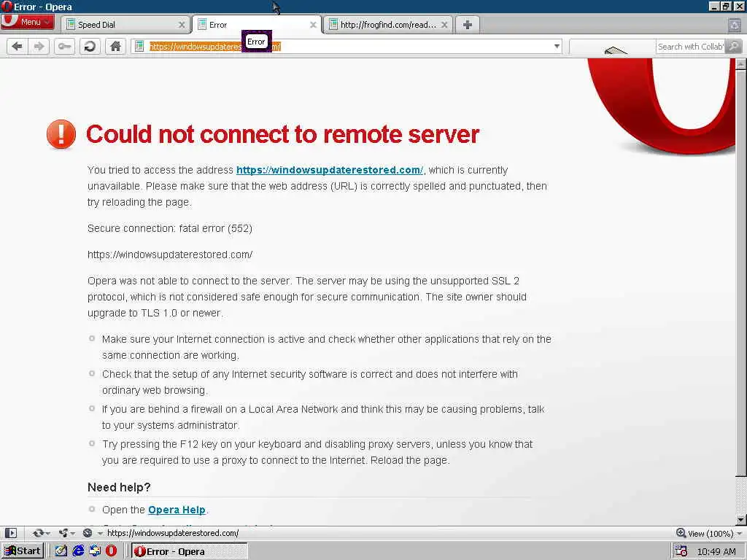747x560 pixels.
Task: Click the View zoom magnifier icon
Action: pyautogui.click(x=681, y=533)
